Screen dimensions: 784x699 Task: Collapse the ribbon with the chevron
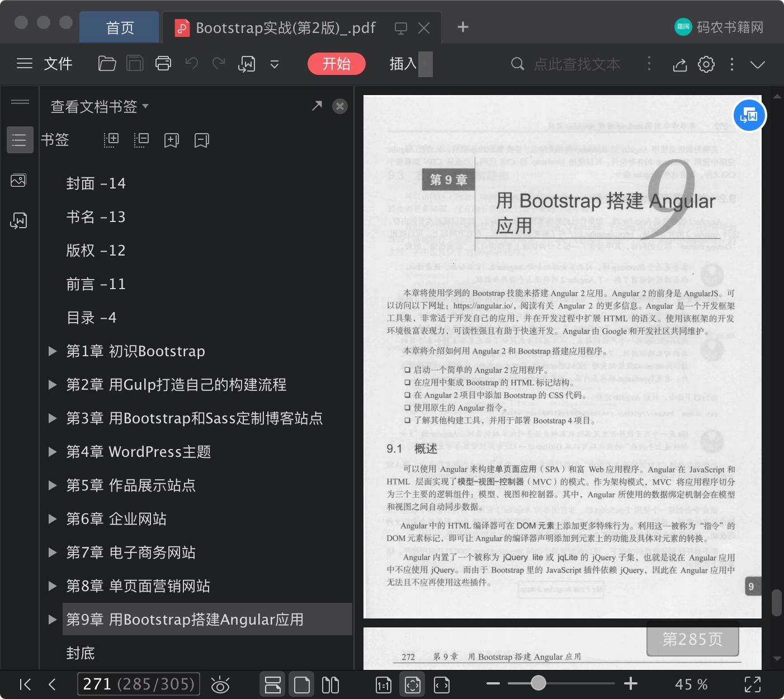coord(758,65)
